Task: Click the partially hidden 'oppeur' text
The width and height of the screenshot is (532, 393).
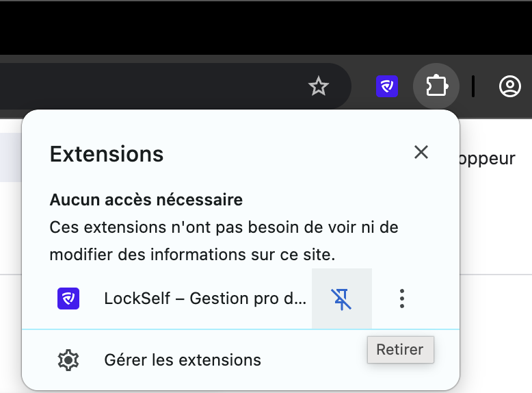Action: tap(488, 159)
